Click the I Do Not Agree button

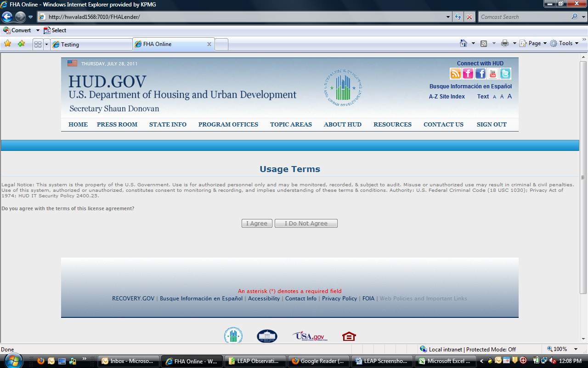point(306,223)
